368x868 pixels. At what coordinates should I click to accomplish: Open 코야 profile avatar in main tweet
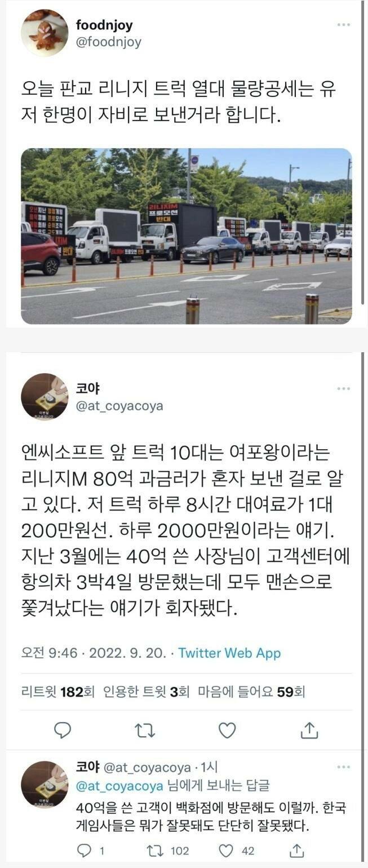point(45,397)
